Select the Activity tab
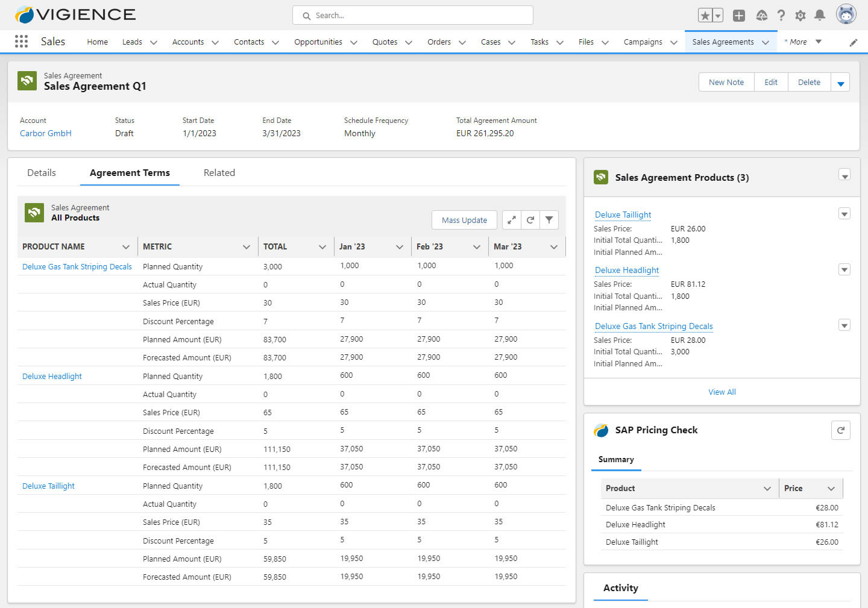Image resolution: width=868 pixels, height=608 pixels. [x=621, y=588]
